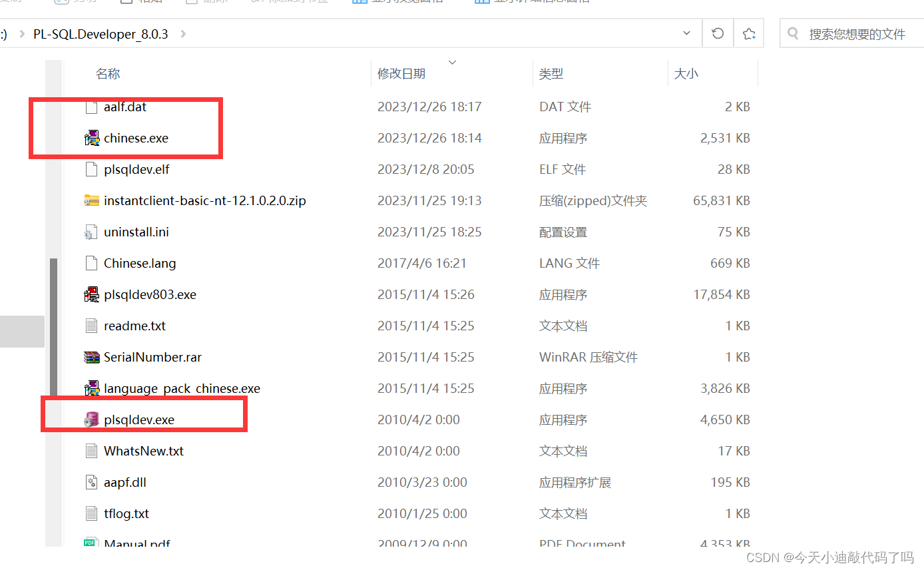Sort files by 大小 column
This screenshot has width=924, height=570.
pos(686,73)
